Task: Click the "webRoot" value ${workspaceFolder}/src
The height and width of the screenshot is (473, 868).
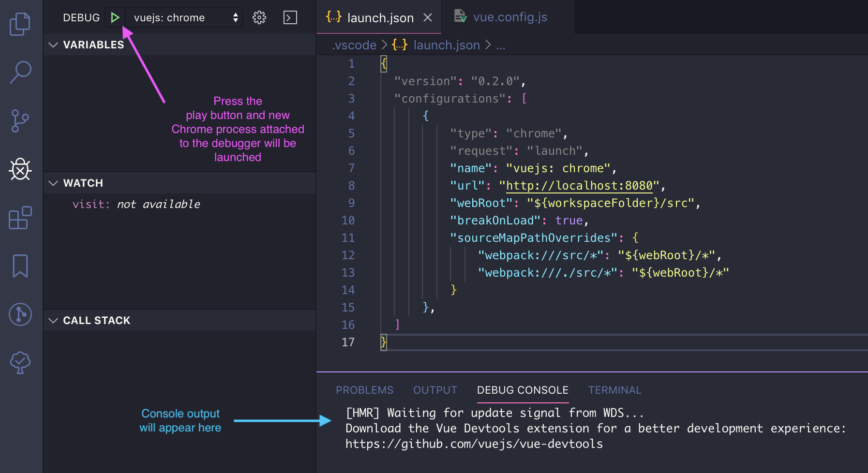Action: click(611, 203)
